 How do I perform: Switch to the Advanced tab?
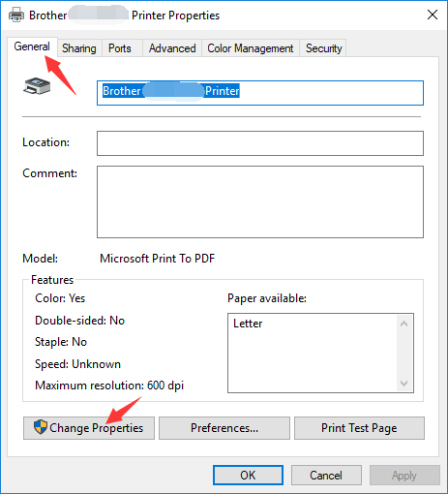(x=172, y=48)
